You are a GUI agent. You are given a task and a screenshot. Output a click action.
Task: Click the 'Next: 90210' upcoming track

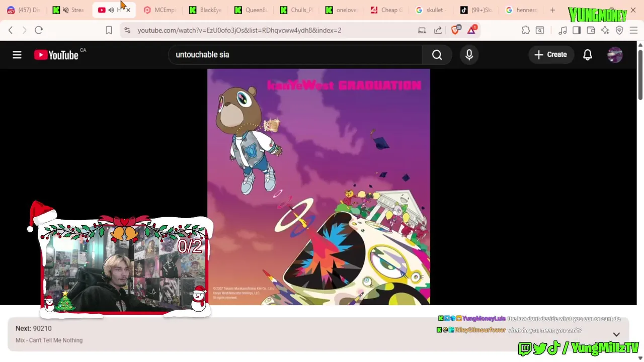click(33, 328)
